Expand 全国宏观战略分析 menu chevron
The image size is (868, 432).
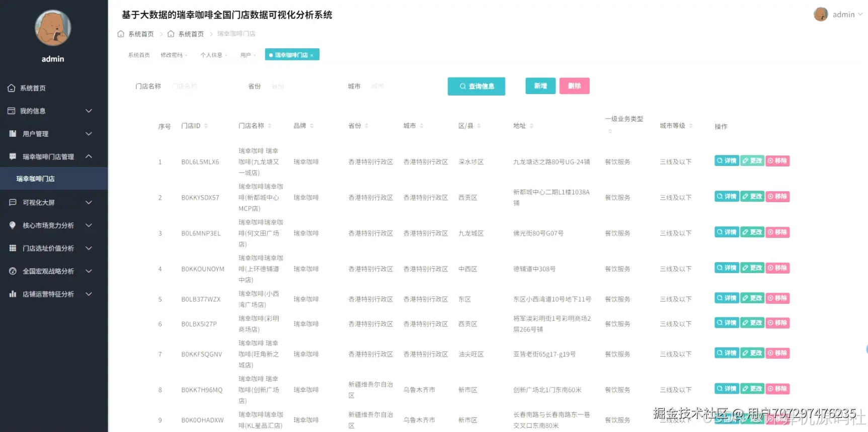89,271
